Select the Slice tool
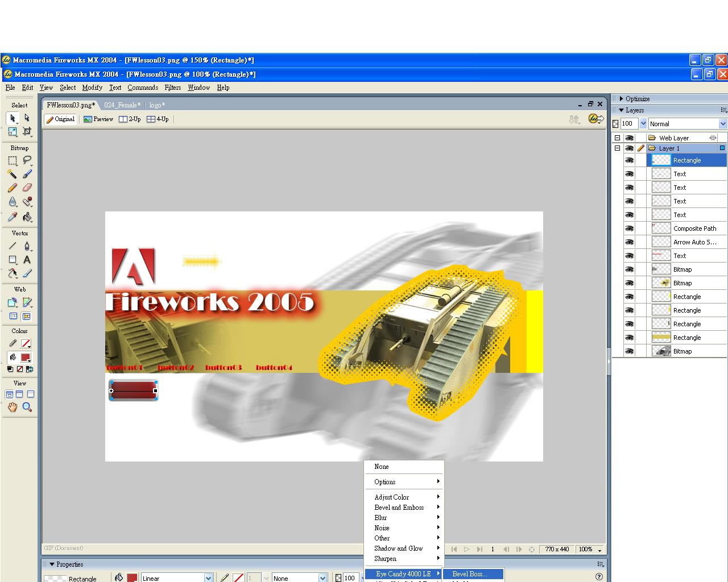 click(27, 302)
